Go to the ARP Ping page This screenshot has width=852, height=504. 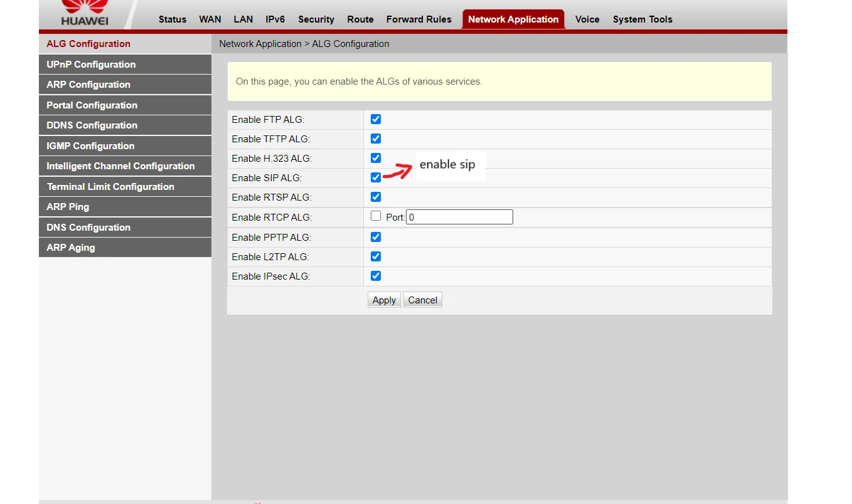pyautogui.click(x=68, y=207)
